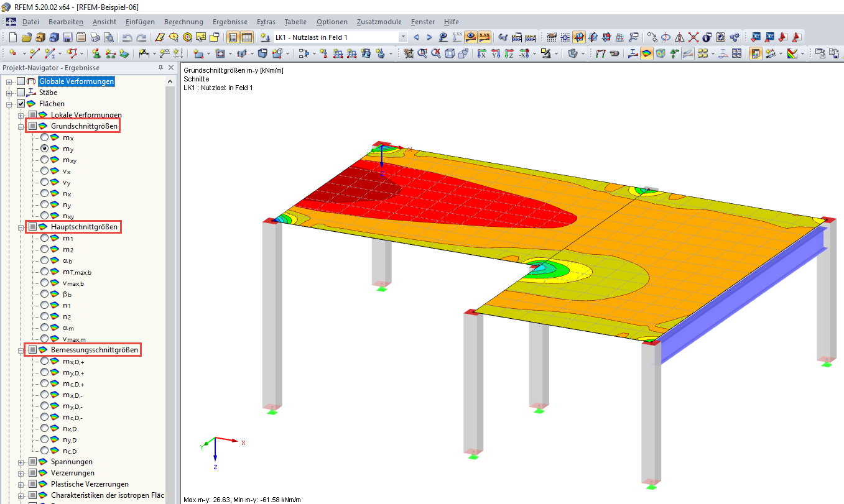
Task: Click the Undo icon
Action: [x=127, y=37]
